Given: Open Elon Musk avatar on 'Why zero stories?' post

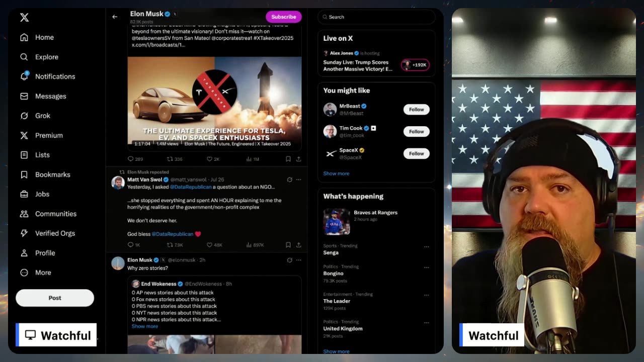Looking at the screenshot, I should click(x=118, y=263).
